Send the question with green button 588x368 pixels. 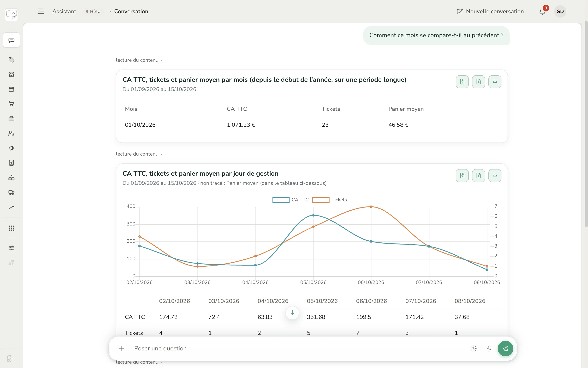click(505, 349)
